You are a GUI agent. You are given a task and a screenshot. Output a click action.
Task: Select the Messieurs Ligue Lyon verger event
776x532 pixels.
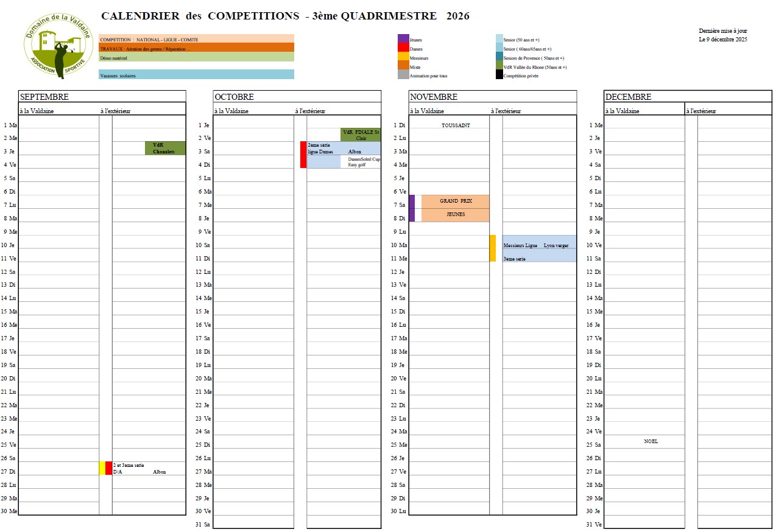tap(539, 245)
